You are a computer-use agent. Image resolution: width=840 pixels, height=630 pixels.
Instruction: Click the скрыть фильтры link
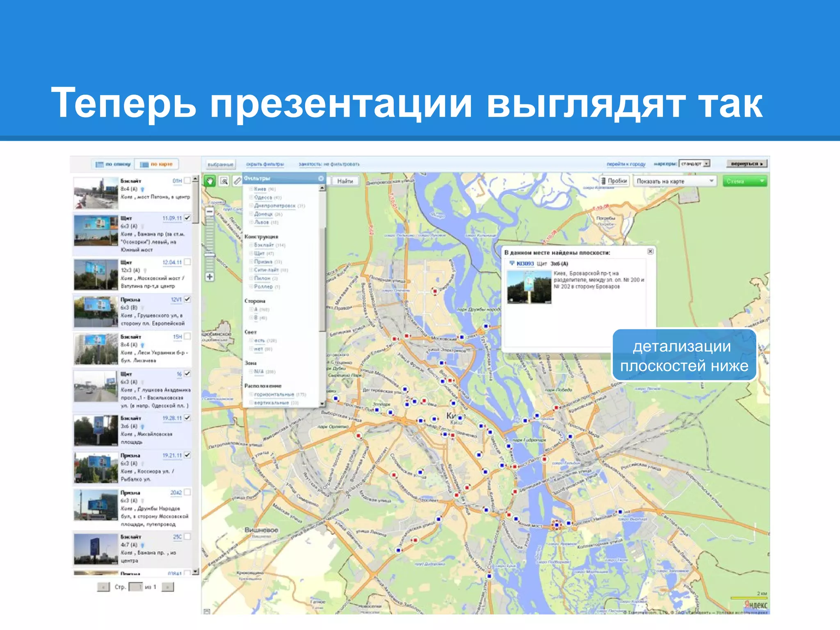pos(265,164)
